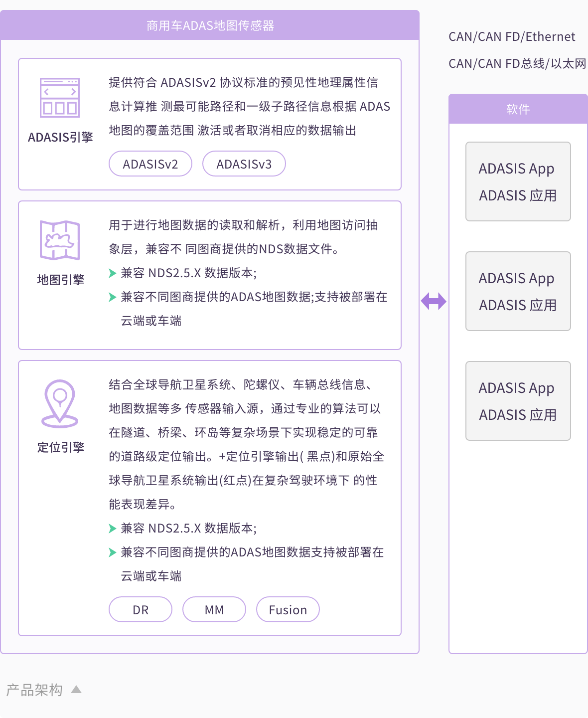
Task: Click the first green arrow bullet in positioning engine
Action: coord(113,529)
